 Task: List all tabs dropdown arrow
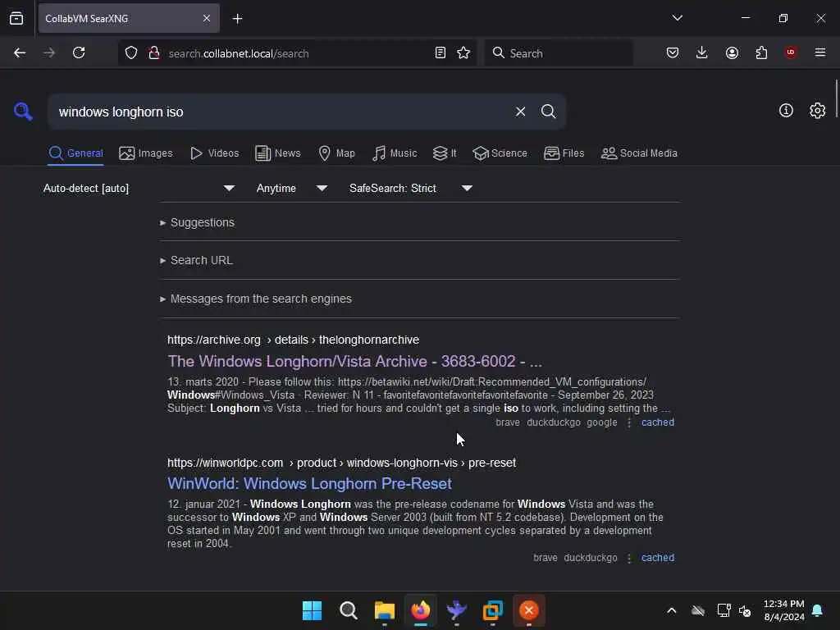point(677,18)
